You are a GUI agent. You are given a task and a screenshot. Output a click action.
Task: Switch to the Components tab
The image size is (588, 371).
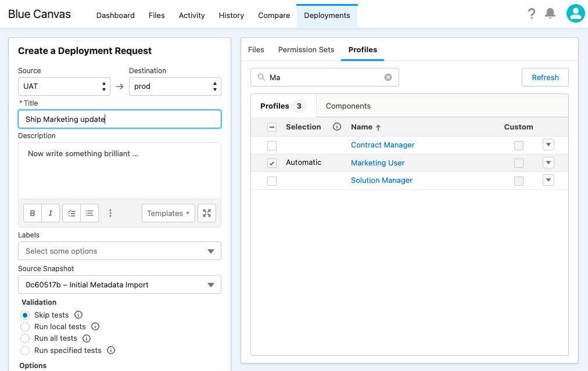348,106
